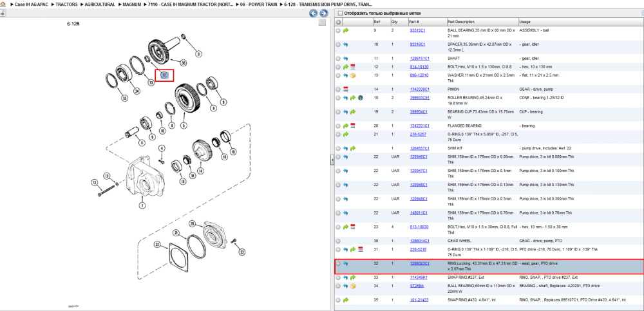Sort by the Usage column header
The width and height of the screenshot is (644, 311).
click(524, 22)
